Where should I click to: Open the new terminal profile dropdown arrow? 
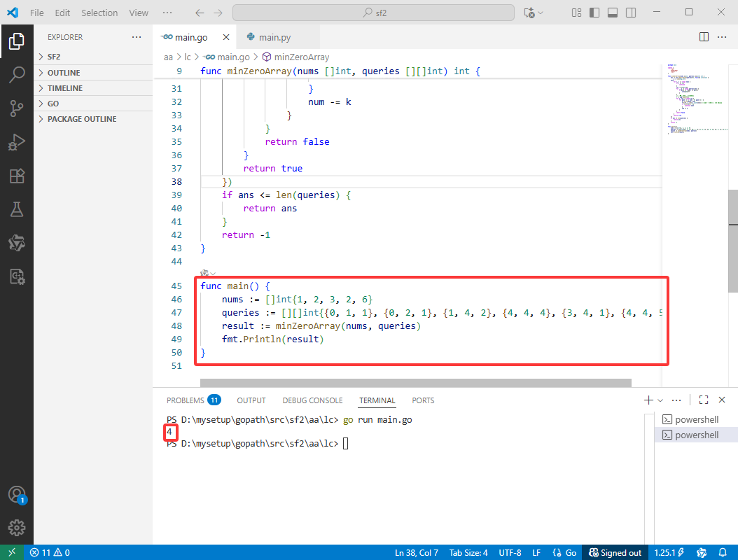[660, 400]
